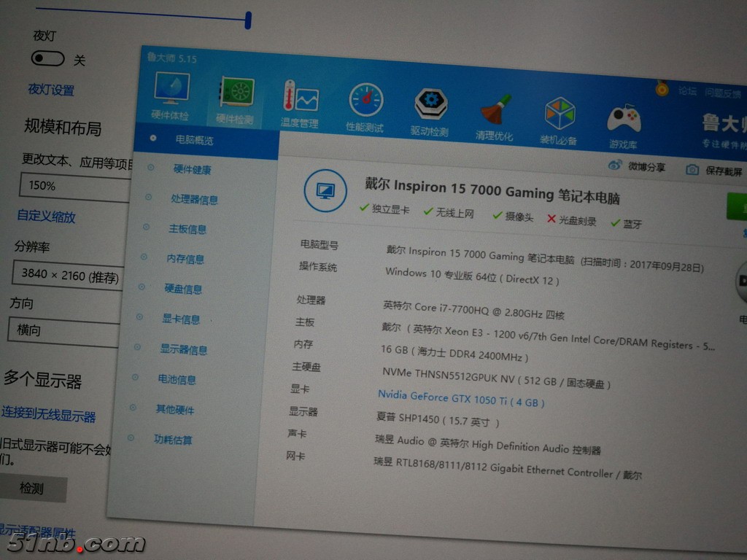The width and height of the screenshot is (747, 560).
Task: Click the computer monitor circle icon
Action: [x=325, y=191]
